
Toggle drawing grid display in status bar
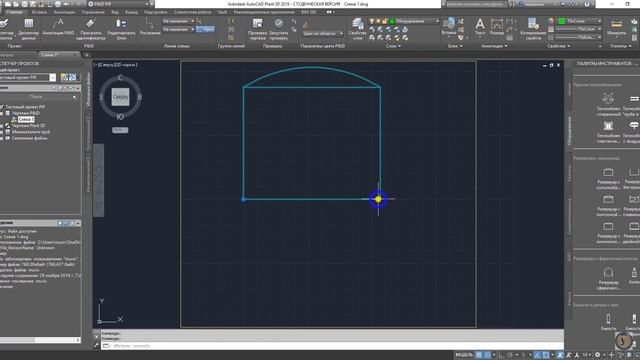pos(480,355)
